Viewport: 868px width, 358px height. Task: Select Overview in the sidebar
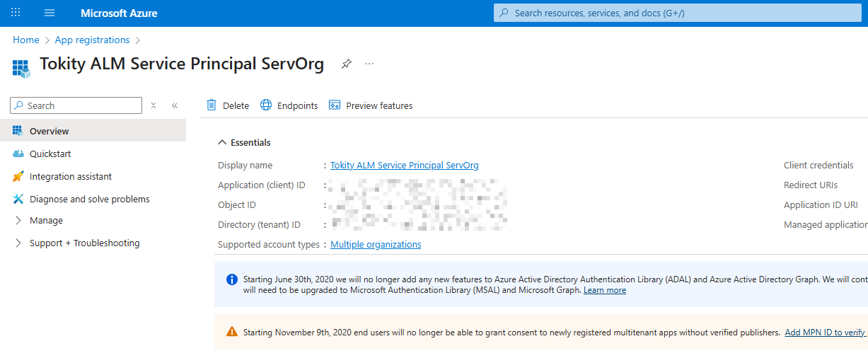coord(49,131)
